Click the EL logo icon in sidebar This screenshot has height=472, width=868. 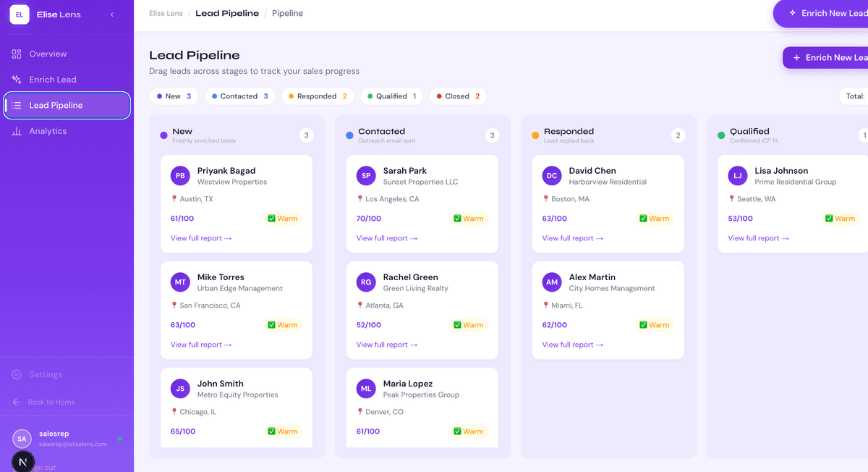point(20,14)
